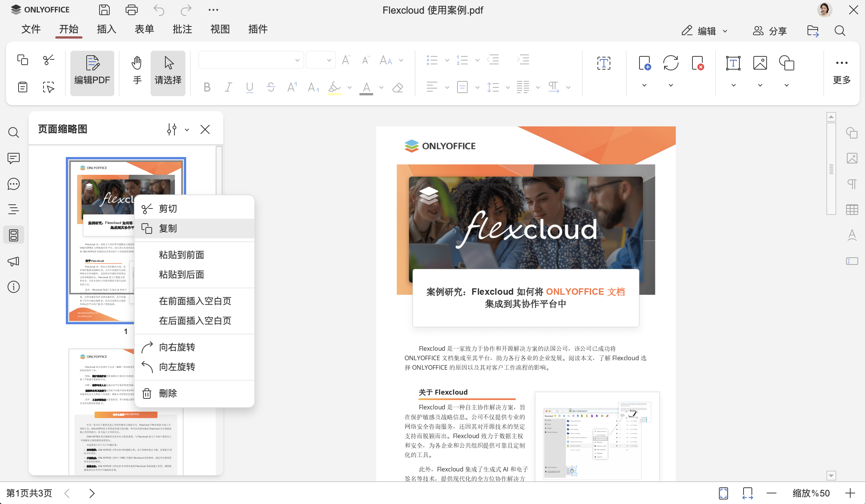This screenshot has width=865, height=504.
Task: Click the zoom in plus button
Action: (x=850, y=493)
